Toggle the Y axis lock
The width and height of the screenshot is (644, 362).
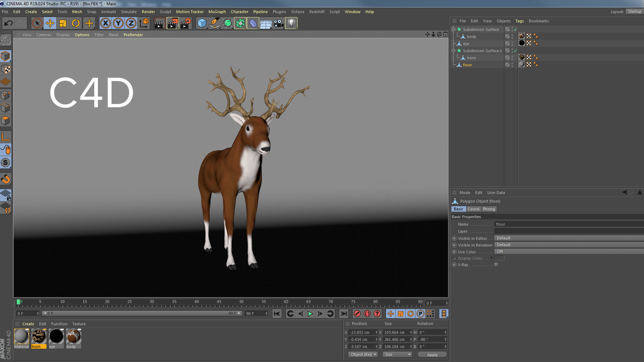(x=118, y=23)
